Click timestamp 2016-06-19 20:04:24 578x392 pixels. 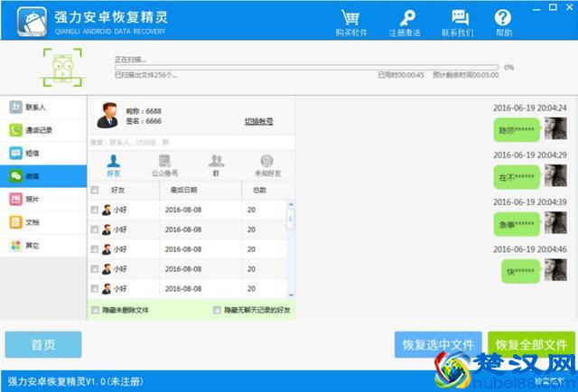click(530, 108)
